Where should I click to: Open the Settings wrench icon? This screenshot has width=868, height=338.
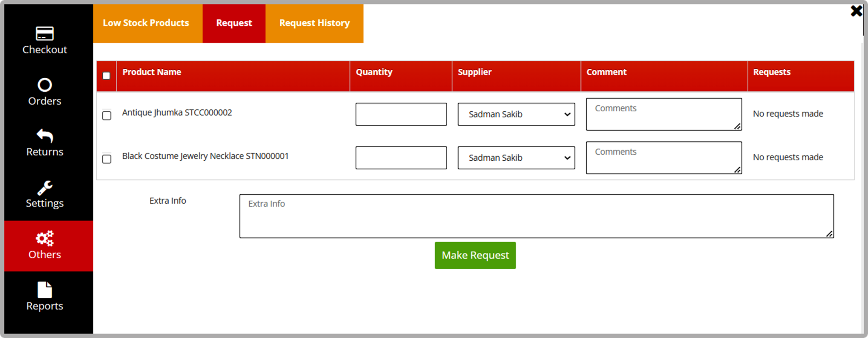[x=45, y=188]
